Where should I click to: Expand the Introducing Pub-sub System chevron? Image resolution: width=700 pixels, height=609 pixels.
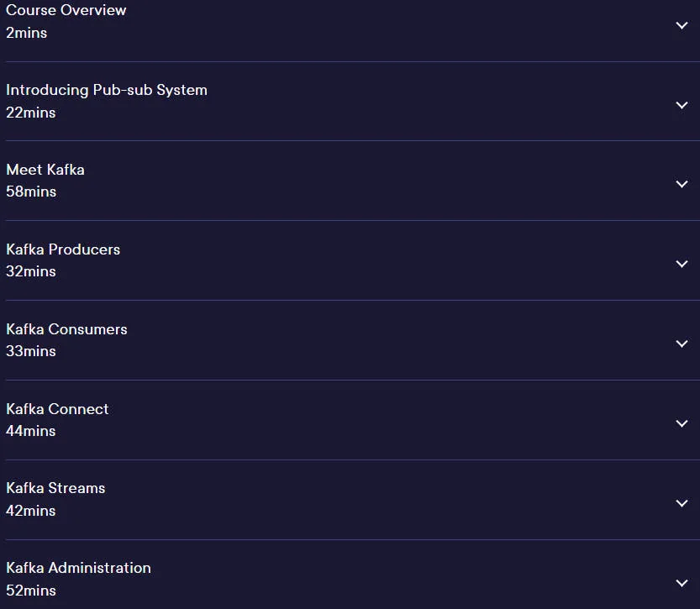click(682, 105)
